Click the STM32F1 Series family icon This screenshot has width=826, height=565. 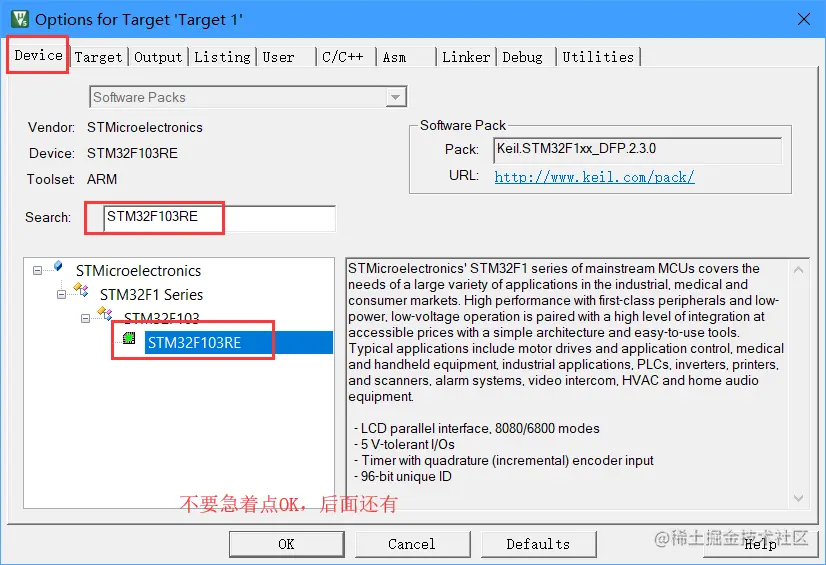[81, 290]
